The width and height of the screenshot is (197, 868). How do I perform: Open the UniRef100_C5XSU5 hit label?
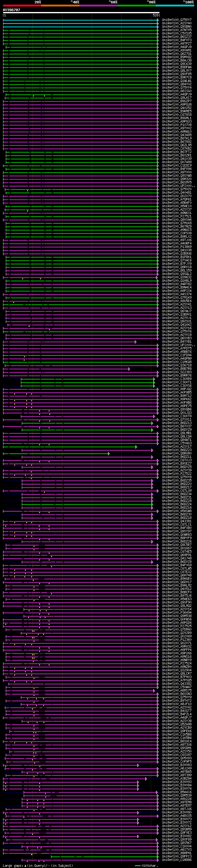177,33
